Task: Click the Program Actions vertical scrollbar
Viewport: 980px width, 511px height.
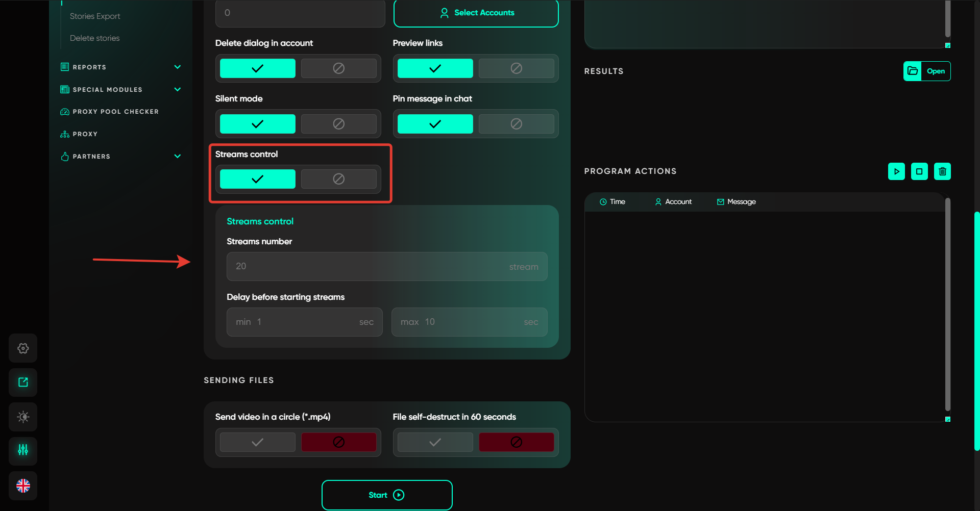Action: pyautogui.click(x=947, y=306)
